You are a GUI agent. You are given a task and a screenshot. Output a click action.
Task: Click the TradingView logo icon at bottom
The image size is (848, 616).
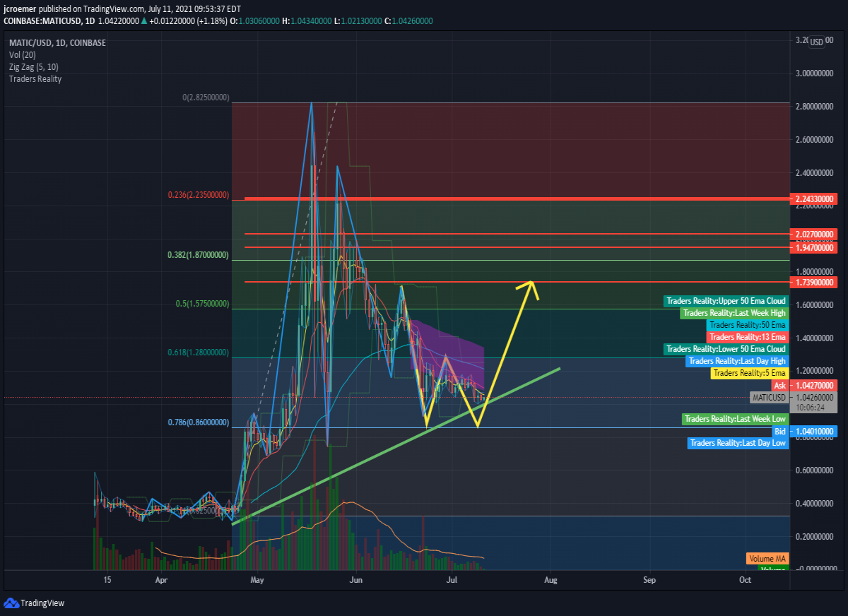(11, 603)
